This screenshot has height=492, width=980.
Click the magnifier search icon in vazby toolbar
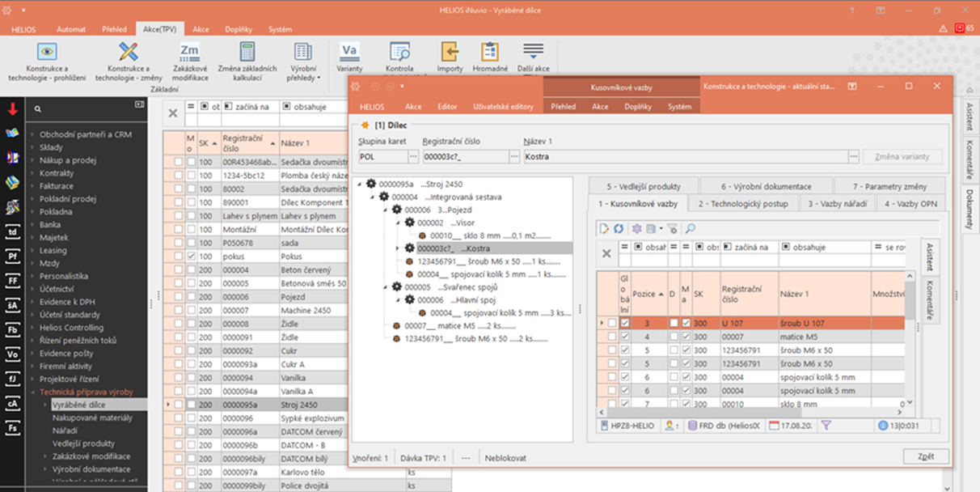(x=691, y=229)
